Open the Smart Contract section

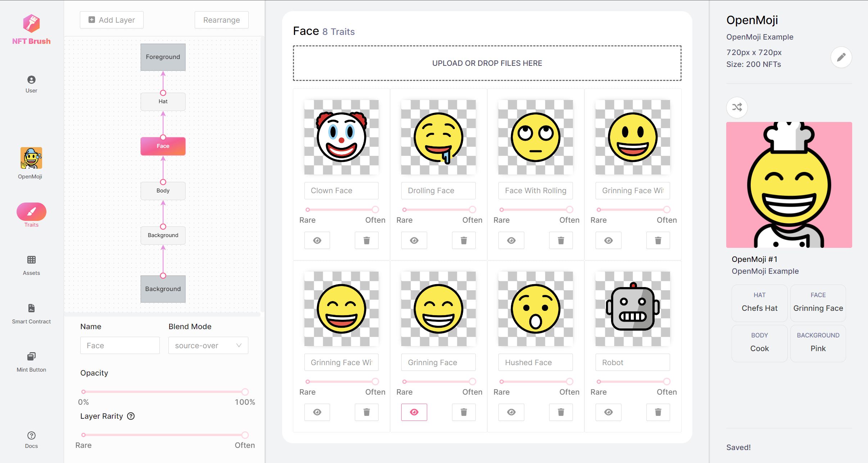[31, 314]
